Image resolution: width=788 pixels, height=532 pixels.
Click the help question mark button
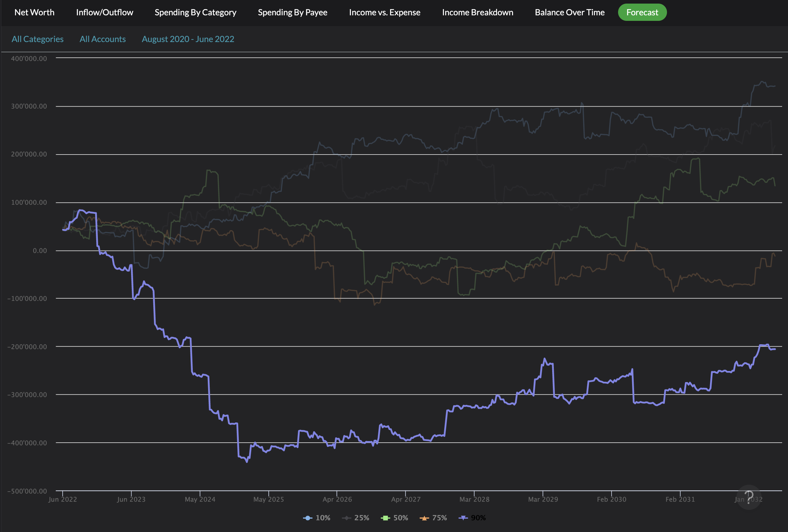(x=749, y=497)
